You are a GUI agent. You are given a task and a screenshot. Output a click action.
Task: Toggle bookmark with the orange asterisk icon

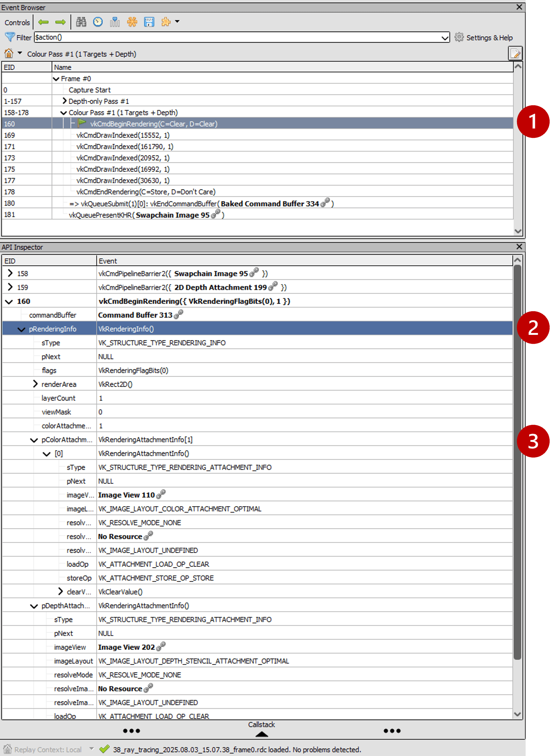coord(132,22)
